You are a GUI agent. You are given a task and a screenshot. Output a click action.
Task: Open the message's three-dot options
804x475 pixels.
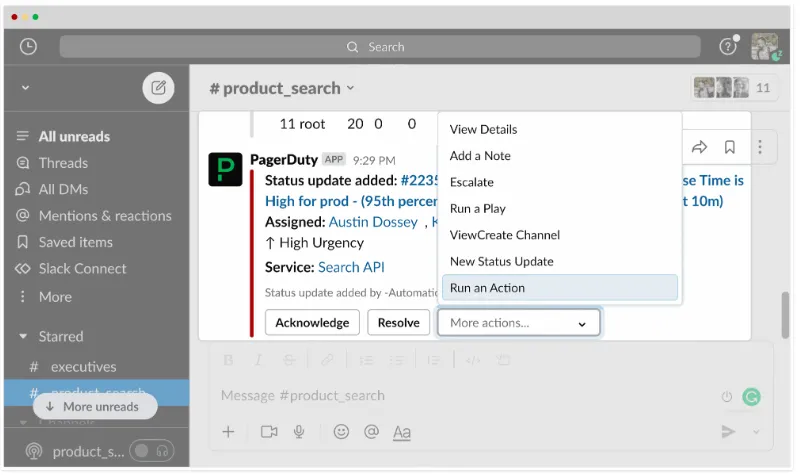point(760,147)
